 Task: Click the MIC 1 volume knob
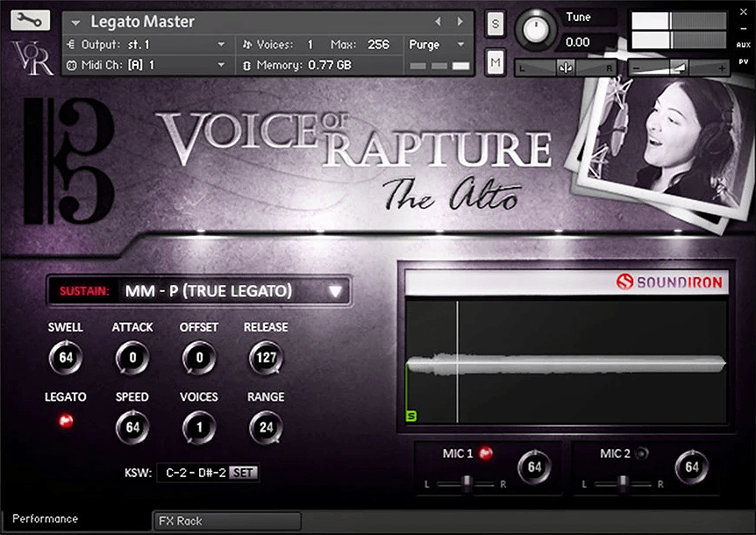coord(534,467)
